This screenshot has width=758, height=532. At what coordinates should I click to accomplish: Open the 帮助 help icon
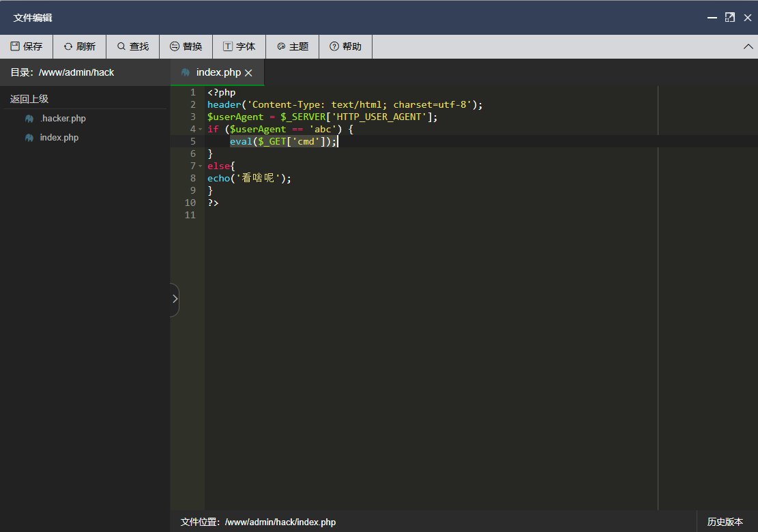[x=334, y=46]
